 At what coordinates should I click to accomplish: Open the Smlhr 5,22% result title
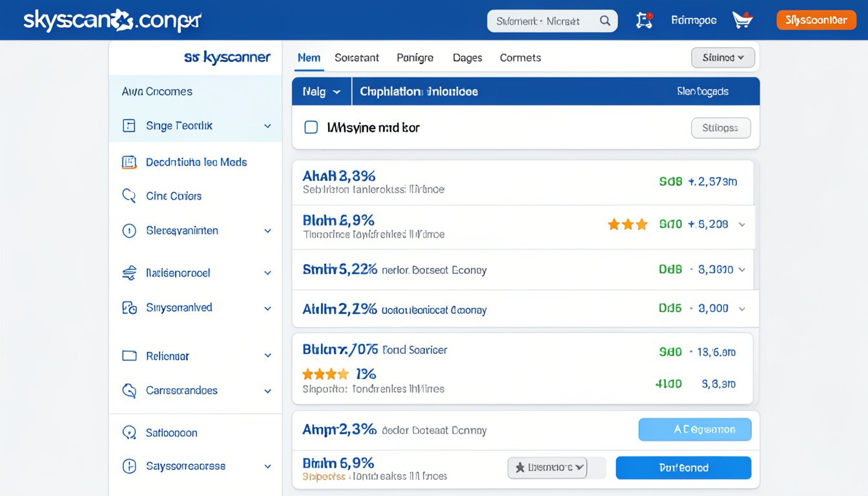(x=340, y=269)
